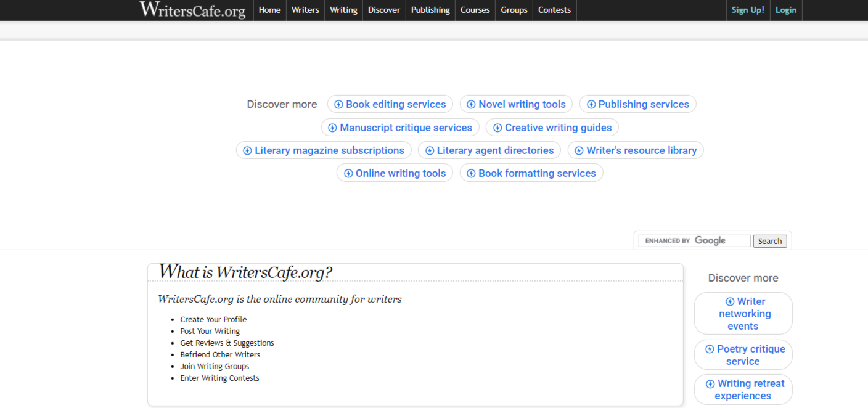Open Manuscript critique services suggestion
The image size is (868, 408).
coord(400,128)
